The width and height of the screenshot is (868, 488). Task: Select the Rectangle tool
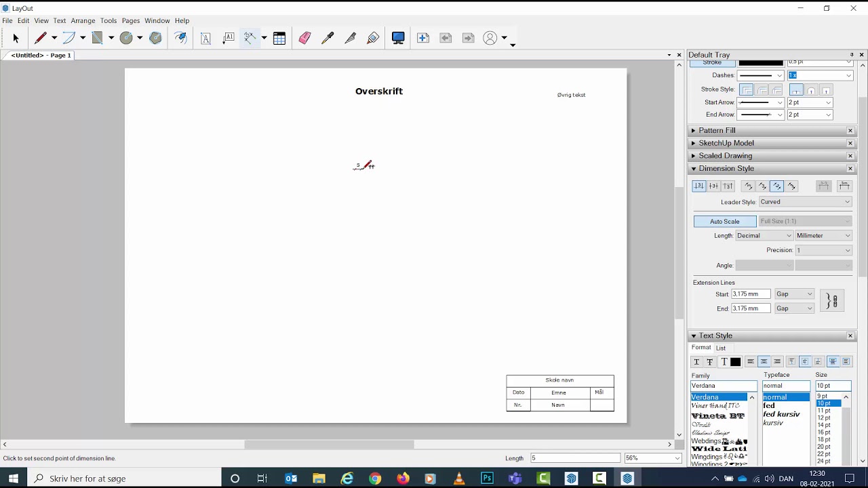pos(97,39)
